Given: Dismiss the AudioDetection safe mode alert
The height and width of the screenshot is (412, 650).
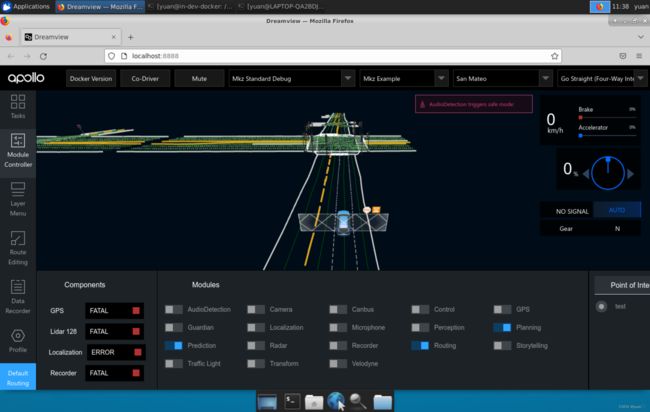Looking at the screenshot, I should point(474,104).
